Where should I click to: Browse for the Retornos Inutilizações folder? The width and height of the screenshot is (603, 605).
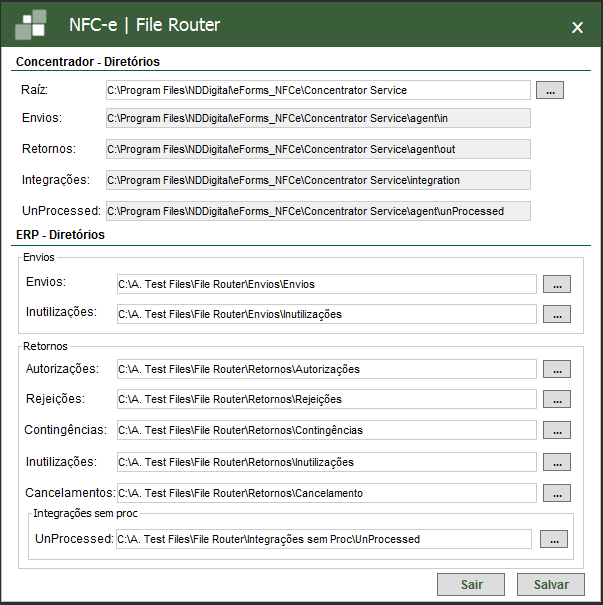point(557,462)
